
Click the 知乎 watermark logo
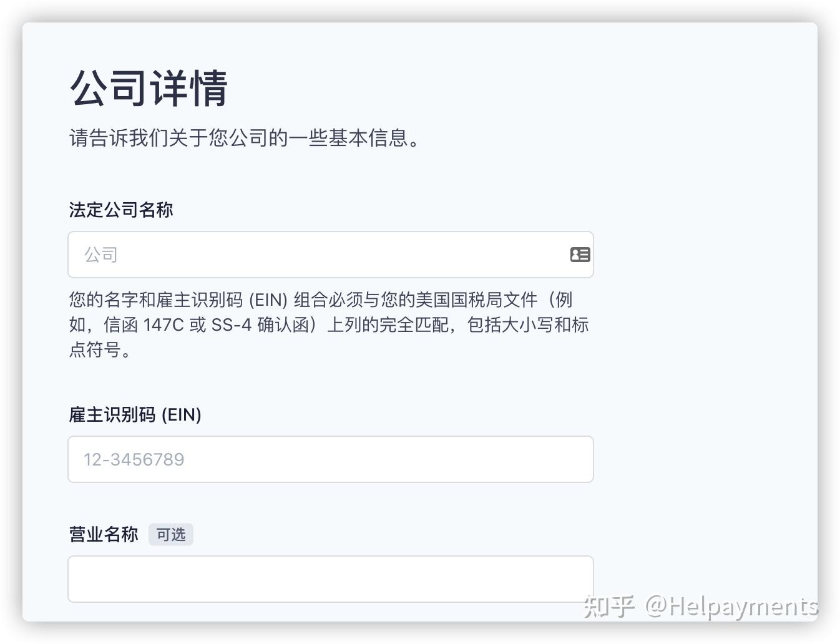pos(608,606)
